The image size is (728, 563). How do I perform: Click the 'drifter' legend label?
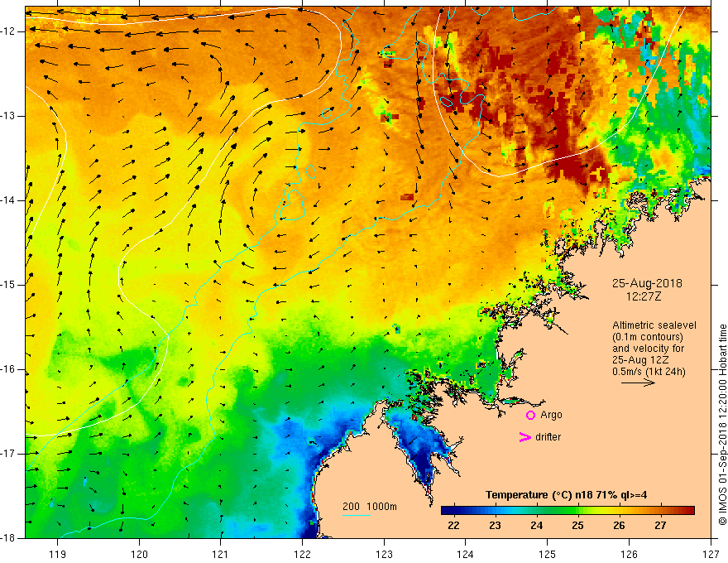pos(548,437)
